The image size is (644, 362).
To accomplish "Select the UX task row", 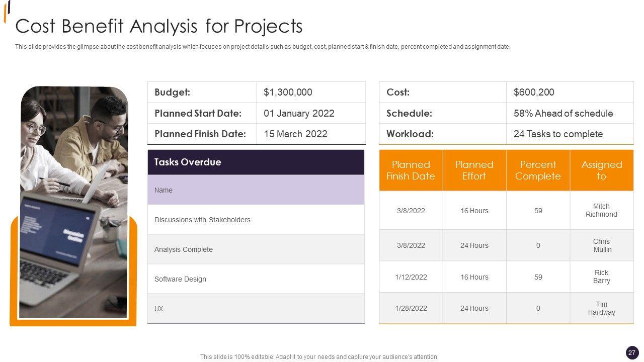I will pyautogui.click(x=256, y=309).
